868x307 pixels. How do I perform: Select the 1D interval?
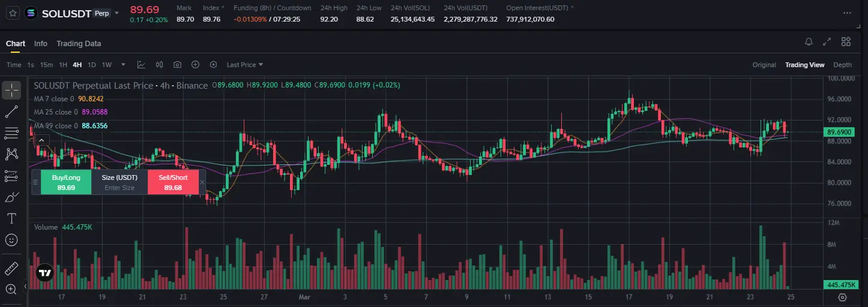[x=92, y=65]
